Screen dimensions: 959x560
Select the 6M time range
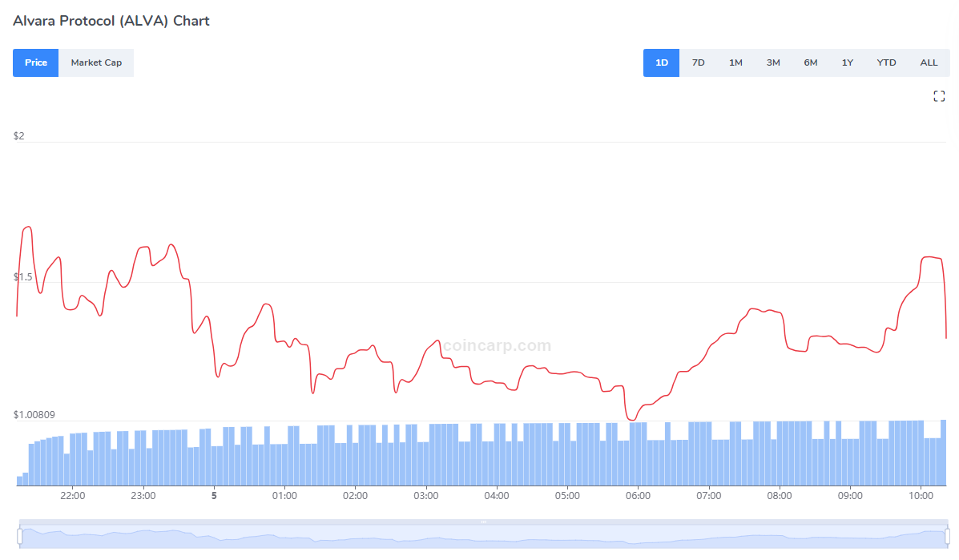pos(810,62)
